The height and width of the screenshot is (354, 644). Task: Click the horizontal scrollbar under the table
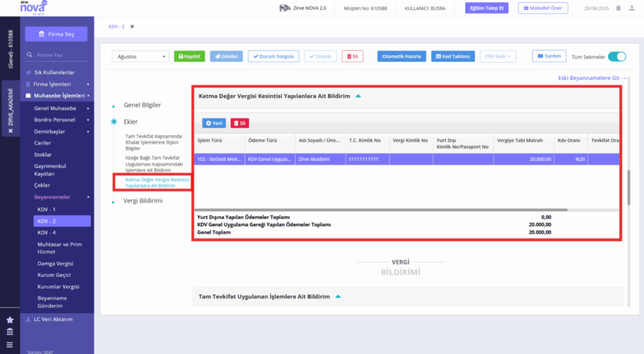click(380, 210)
